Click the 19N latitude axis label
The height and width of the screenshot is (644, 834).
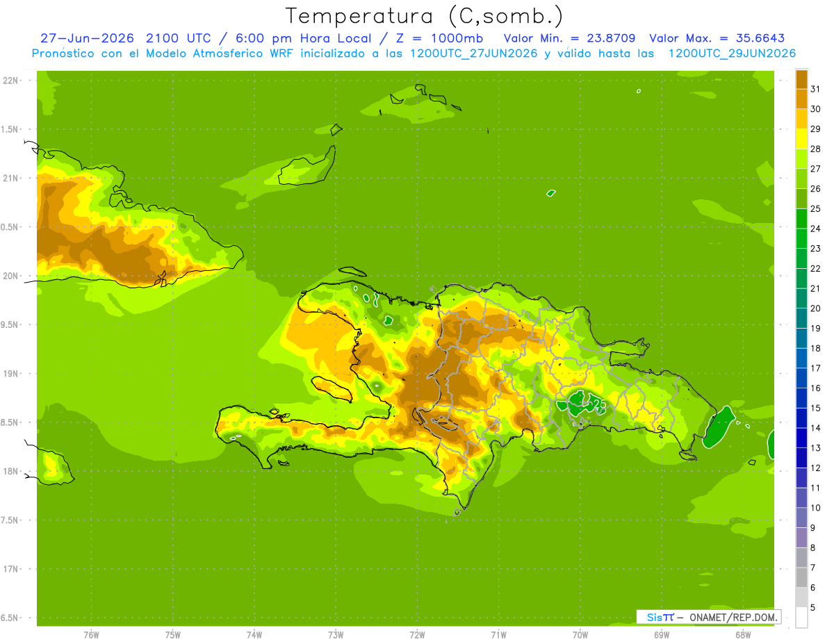(12, 374)
